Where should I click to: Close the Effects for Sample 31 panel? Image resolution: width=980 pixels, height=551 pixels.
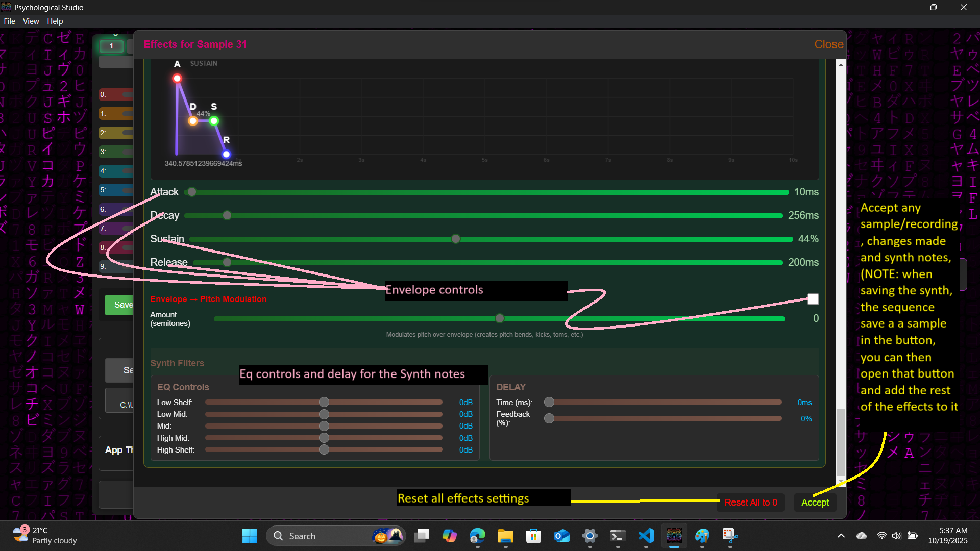(828, 44)
